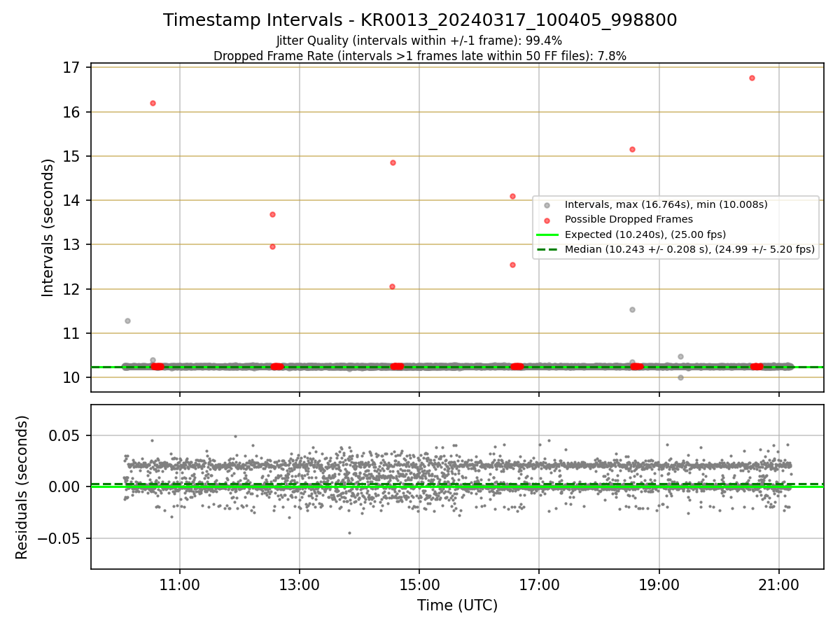
Task: Click the '13:00' time axis label
Action: point(300,585)
